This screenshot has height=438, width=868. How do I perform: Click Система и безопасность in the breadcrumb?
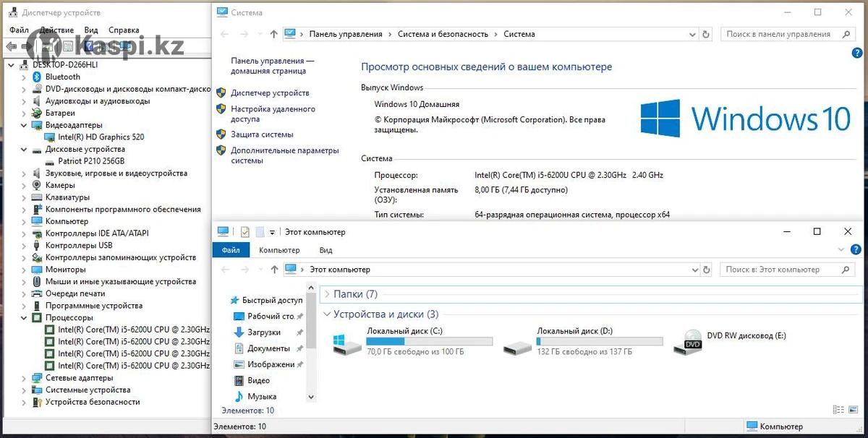click(x=443, y=34)
